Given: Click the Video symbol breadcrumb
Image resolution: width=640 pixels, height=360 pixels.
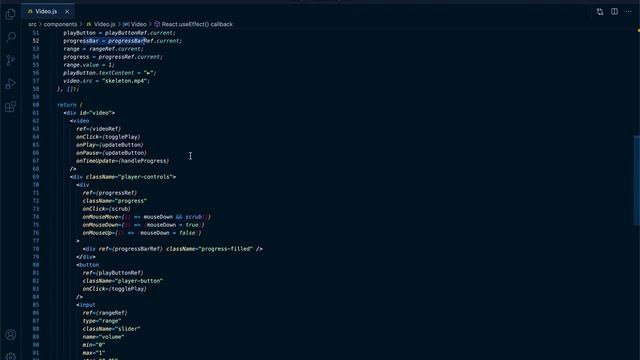Looking at the screenshot, I should coord(135,24).
